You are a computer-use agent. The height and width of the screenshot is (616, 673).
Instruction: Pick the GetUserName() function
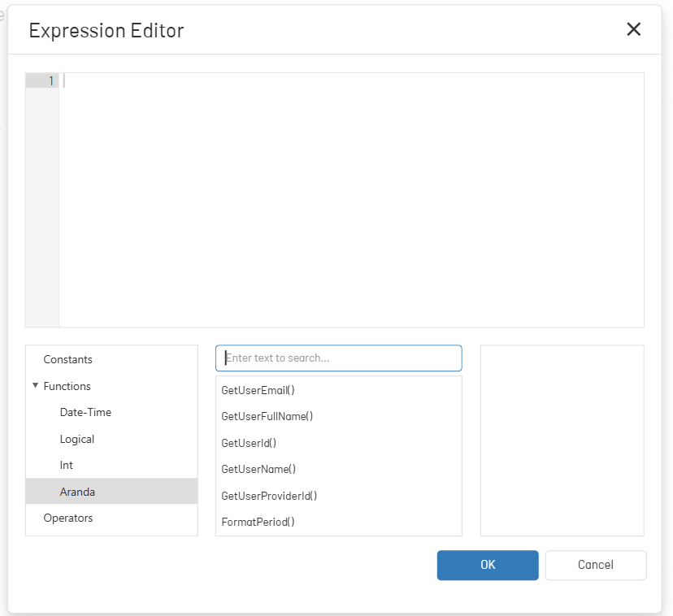(x=258, y=469)
